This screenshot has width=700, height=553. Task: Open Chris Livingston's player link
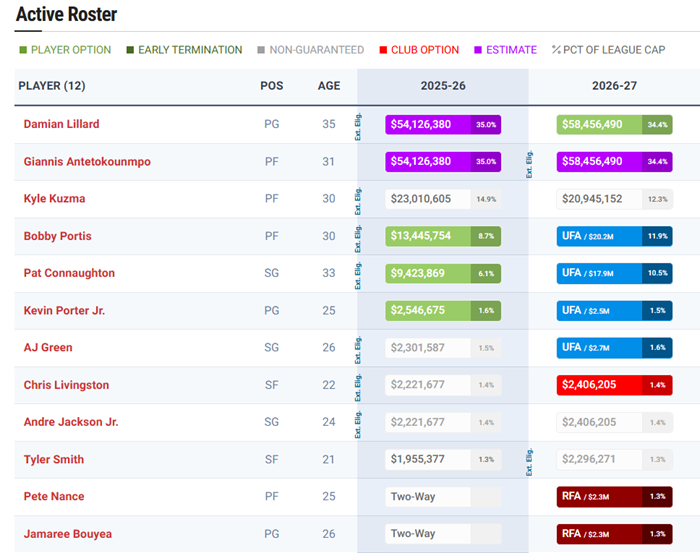click(x=67, y=385)
